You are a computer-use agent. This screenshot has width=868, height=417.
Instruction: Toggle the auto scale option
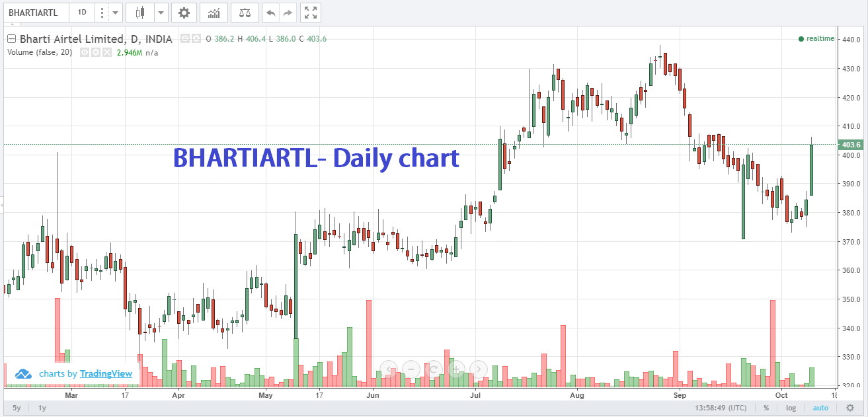[x=820, y=408]
